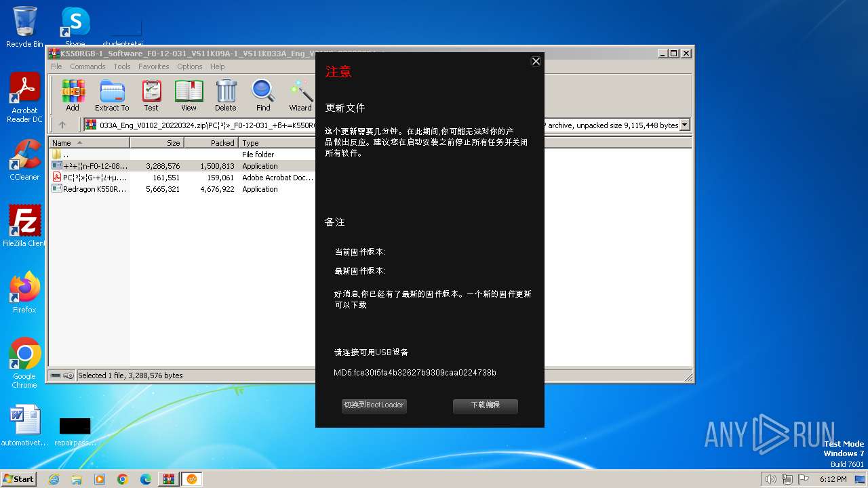Click the Wizard toolbar icon
The height and width of the screenshot is (488, 868).
[300, 96]
